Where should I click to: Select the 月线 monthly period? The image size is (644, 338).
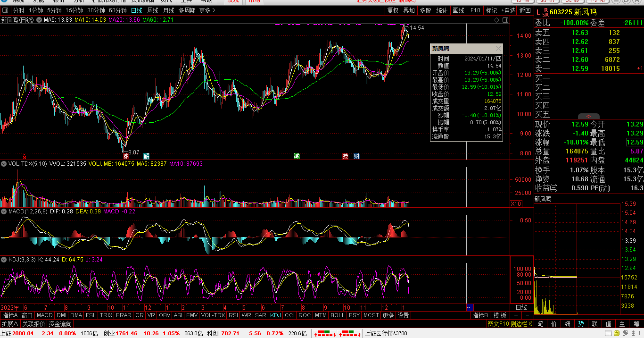coord(169,10)
